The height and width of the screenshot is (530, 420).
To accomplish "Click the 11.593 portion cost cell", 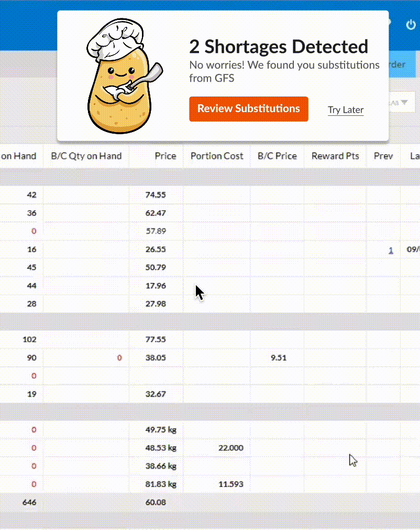I will coord(230,484).
